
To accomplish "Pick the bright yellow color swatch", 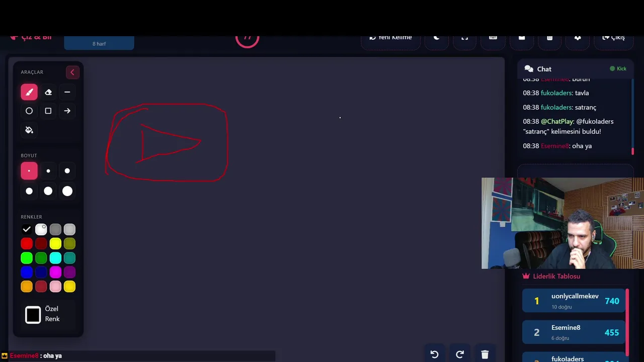I will coord(55,244).
